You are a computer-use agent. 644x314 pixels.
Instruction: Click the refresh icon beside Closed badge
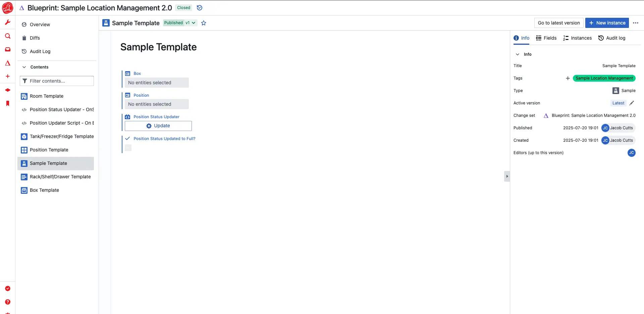tap(200, 8)
